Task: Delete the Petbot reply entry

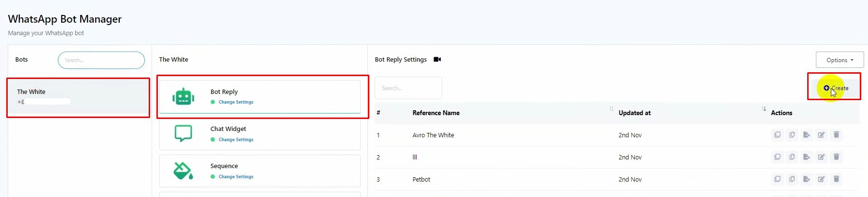Action: pos(836,179)
